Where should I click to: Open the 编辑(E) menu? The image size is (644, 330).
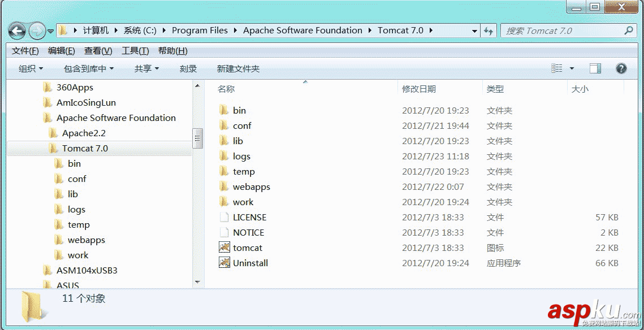[62, 51]
